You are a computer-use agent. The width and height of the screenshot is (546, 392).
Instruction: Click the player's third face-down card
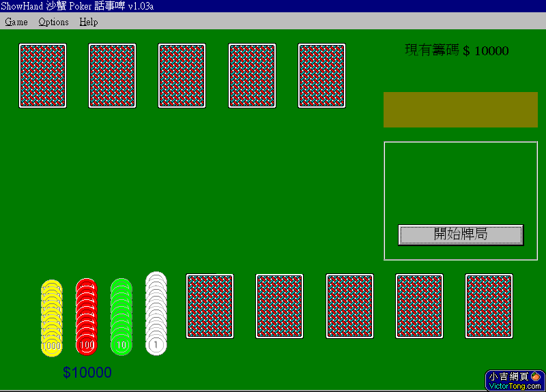point(349,306)
